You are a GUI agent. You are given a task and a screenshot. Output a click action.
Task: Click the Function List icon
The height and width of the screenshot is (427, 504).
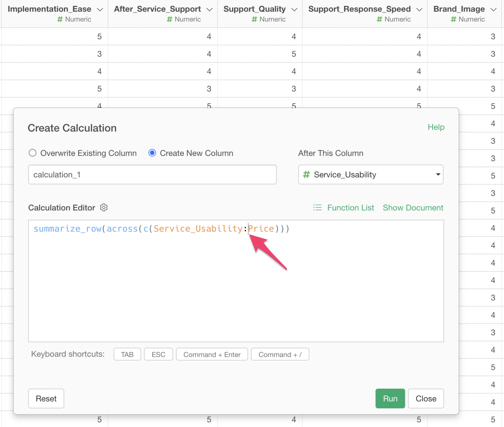[317, 208]
